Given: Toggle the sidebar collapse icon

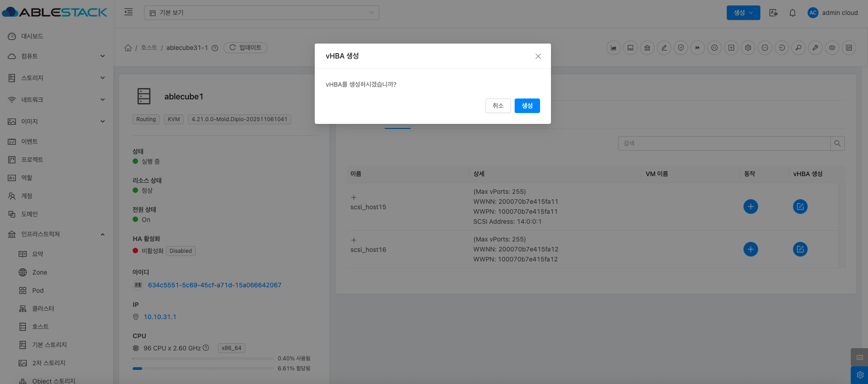Looking at the screenshot, I should pos(129,12).
